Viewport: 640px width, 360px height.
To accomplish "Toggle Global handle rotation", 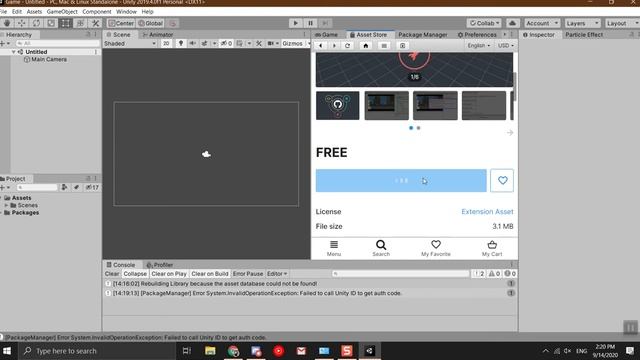I will [151, 23].
